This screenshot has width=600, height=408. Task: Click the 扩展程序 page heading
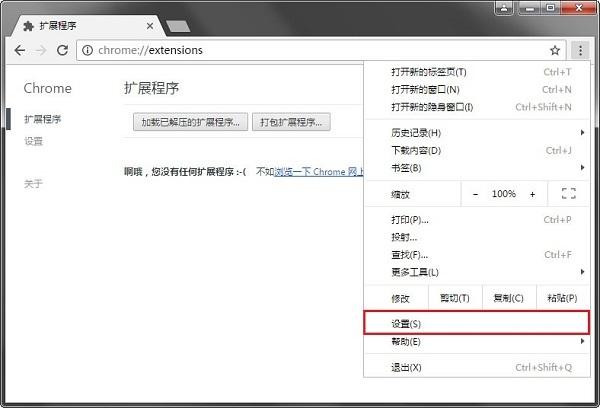(152, 88)
